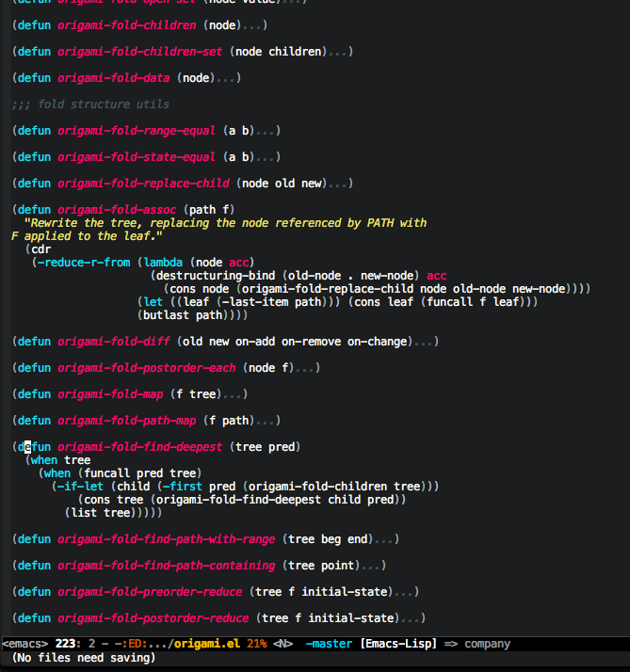Click line number 223 in mode line

point(65,644)
